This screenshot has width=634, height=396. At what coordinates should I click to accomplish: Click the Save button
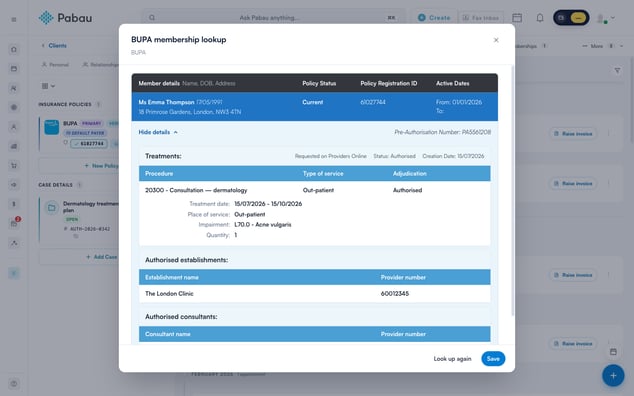493,359
